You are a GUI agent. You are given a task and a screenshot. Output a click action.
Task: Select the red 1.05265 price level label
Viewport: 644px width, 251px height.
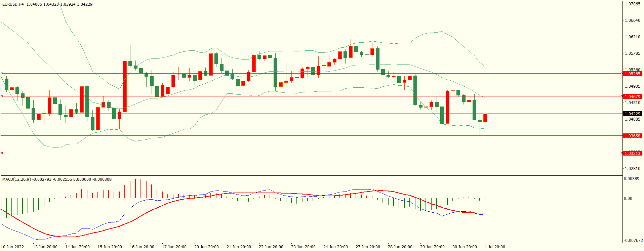632,74
